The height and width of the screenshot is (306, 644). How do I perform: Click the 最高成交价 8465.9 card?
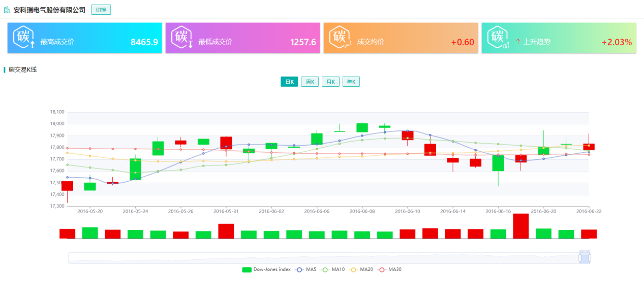coord(84,38)
